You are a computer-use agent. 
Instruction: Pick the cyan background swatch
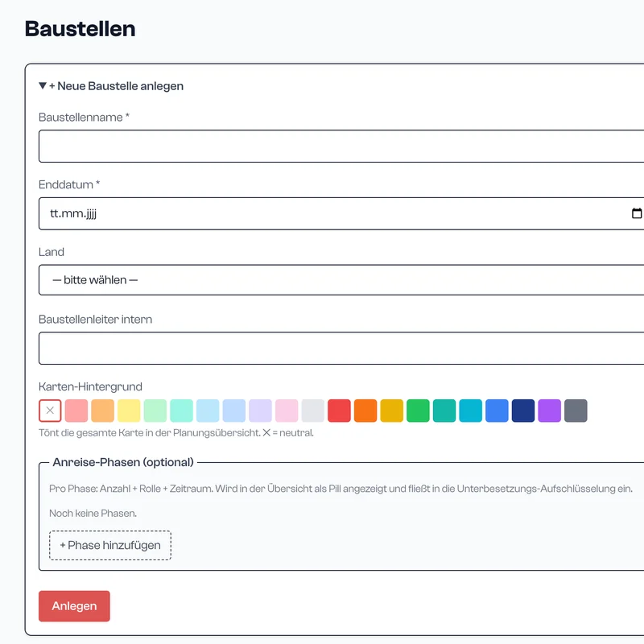coord(471,411)
